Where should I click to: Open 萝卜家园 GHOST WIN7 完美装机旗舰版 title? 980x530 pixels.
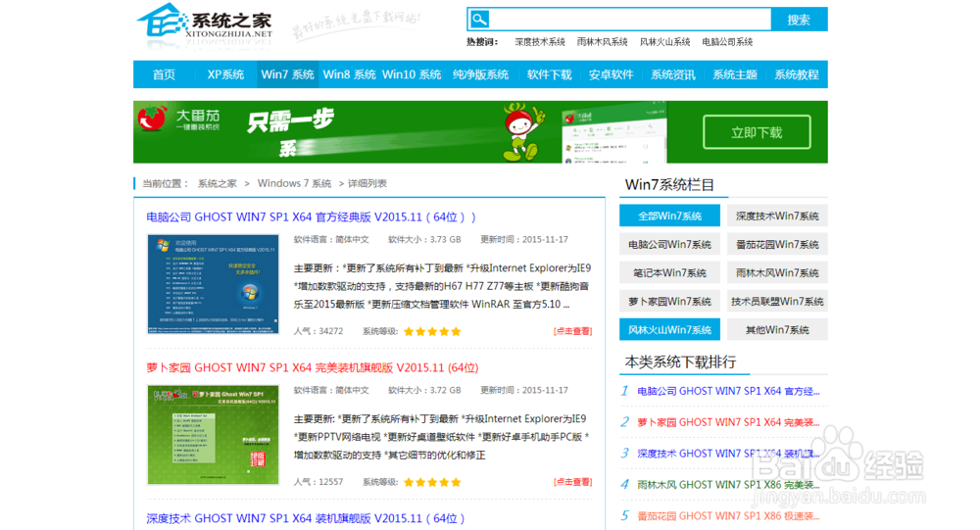click(x=312, y=367)
